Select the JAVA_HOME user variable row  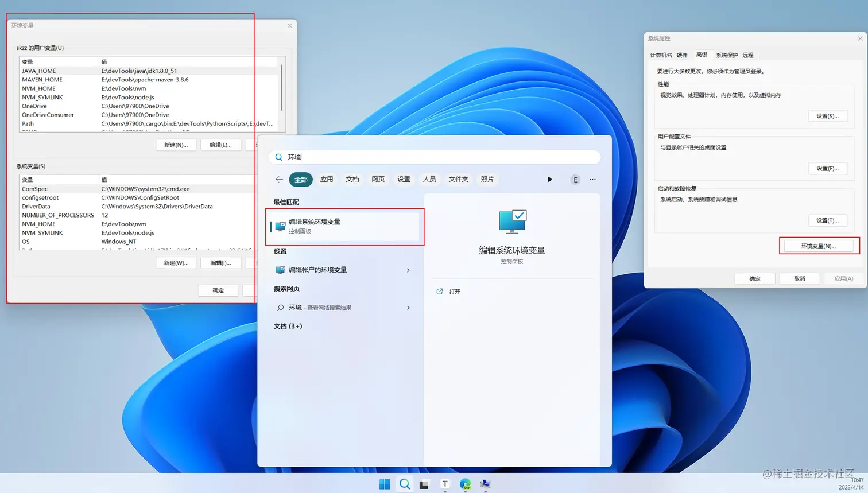pos(149,71)
